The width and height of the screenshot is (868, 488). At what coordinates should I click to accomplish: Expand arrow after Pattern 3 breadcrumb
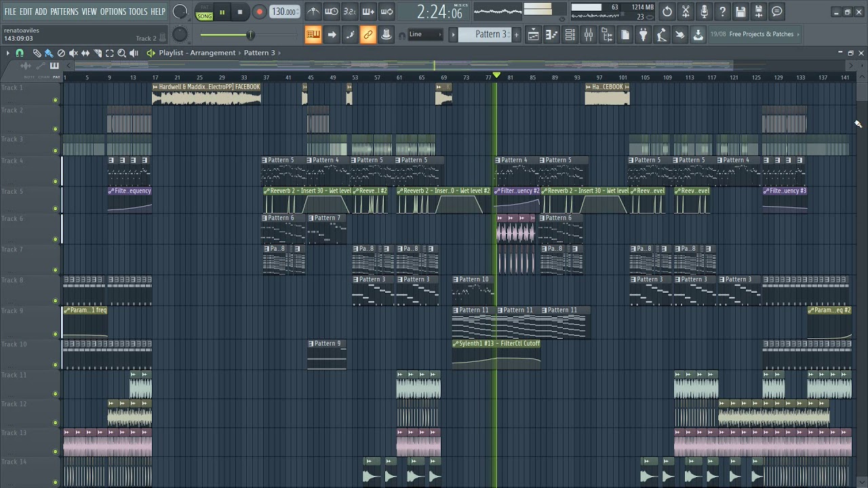[279, 53]
